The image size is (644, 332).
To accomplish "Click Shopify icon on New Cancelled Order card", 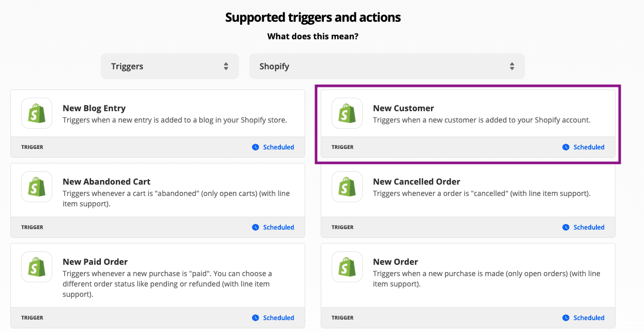I will click(x=347, y=187).
